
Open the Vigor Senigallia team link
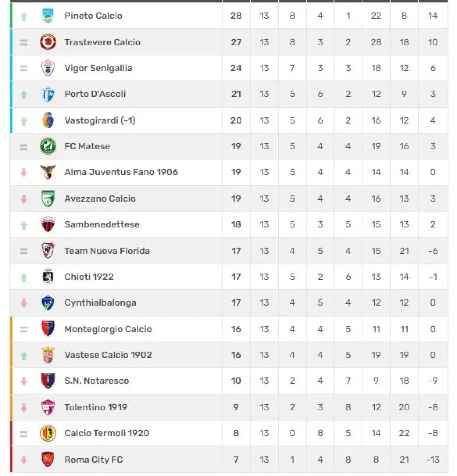pos(98,68)
